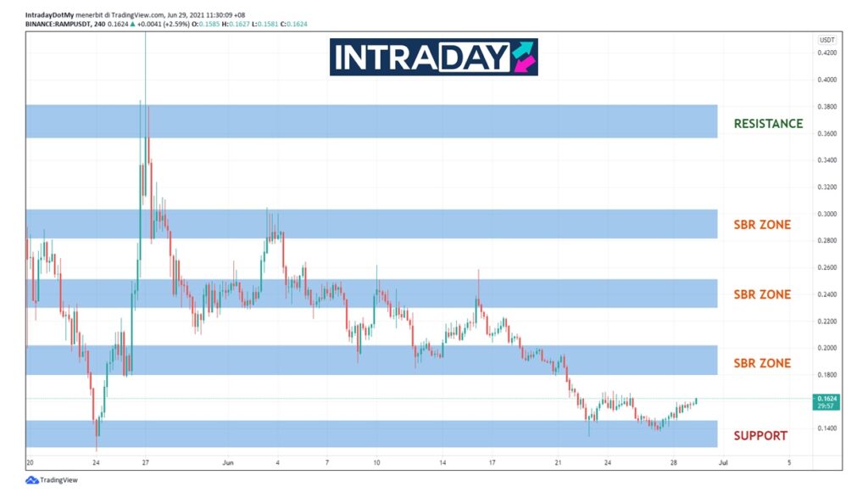The image size is (868, 498).
Task: Click the INTRADAY logo banner
Action: tap(433, 57)
